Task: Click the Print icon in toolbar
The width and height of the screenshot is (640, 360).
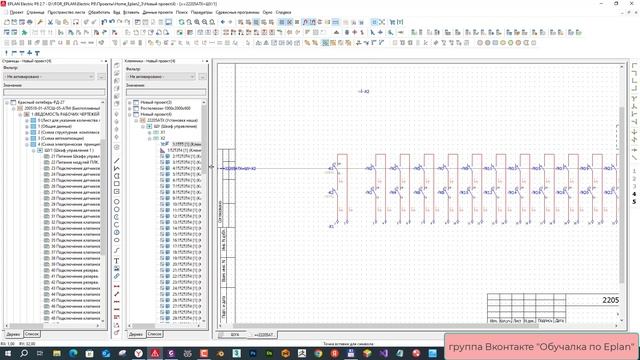Action: click(x=30, y=22)
